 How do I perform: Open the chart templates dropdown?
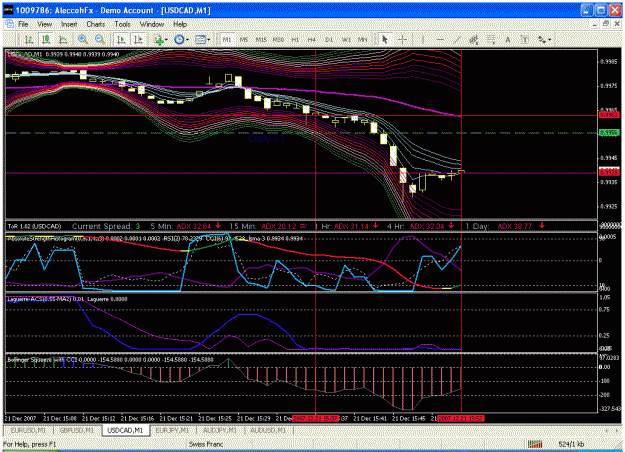pos(202,39)
